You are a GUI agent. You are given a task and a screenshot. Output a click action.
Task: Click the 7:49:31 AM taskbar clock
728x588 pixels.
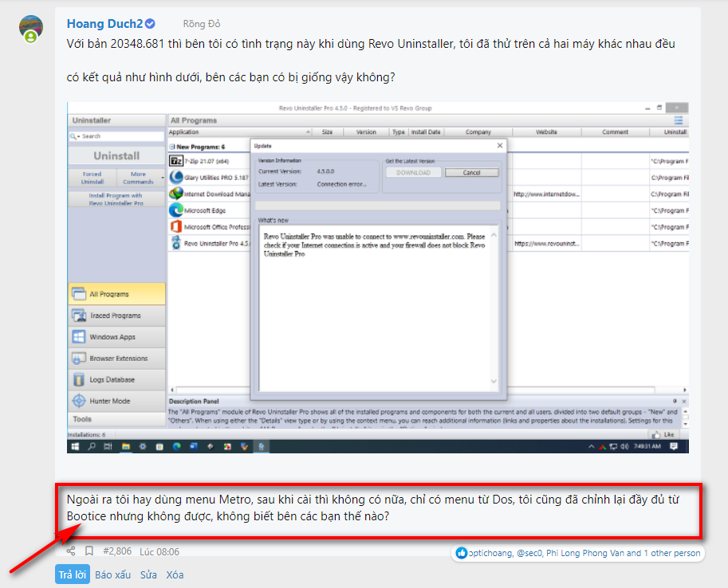click(647, 446)
